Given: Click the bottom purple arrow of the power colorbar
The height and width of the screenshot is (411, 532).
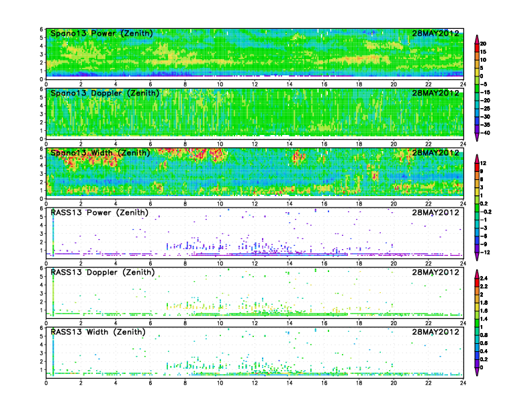Looking at the screenshot, I should click(477, 137).
